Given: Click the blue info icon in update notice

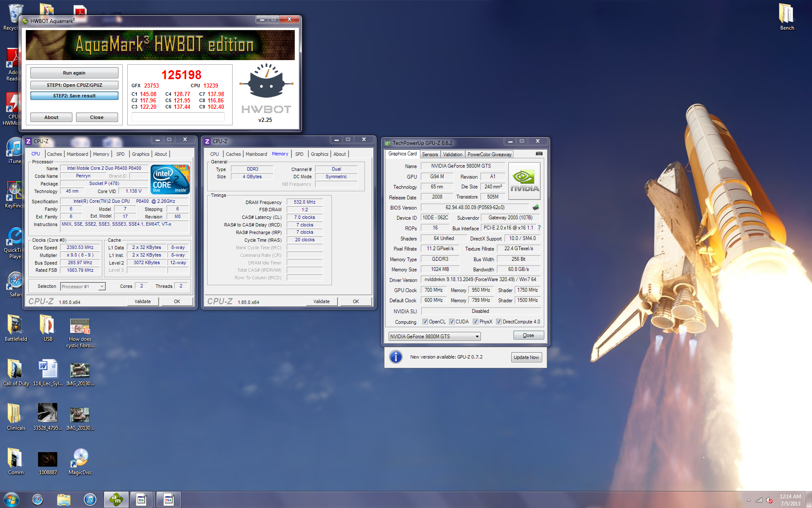Looking at the screenshot, I should tap(396, 357).
